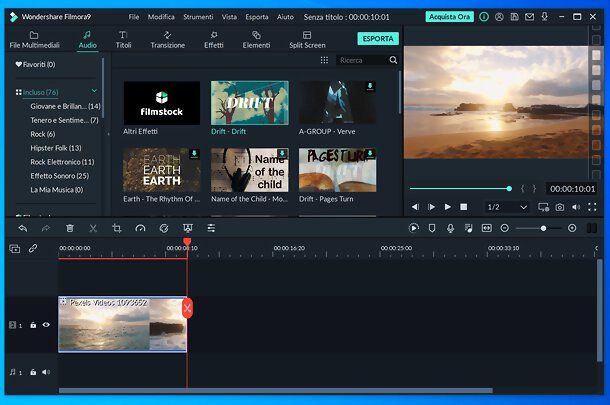Record voiceover with the microphone icon
The height and width of the screenshot is (405, 610).
coord(450,228)
